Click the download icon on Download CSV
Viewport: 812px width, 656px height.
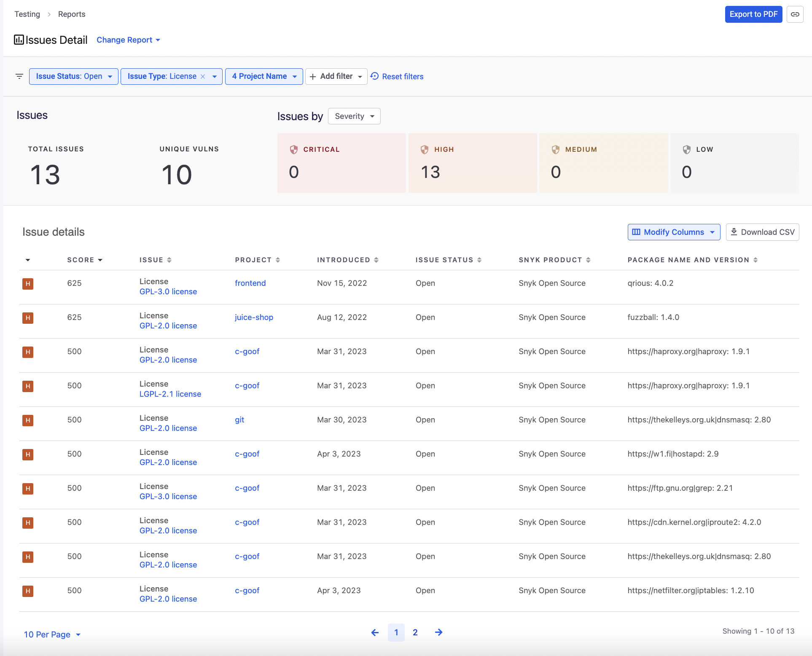[734, 232]
